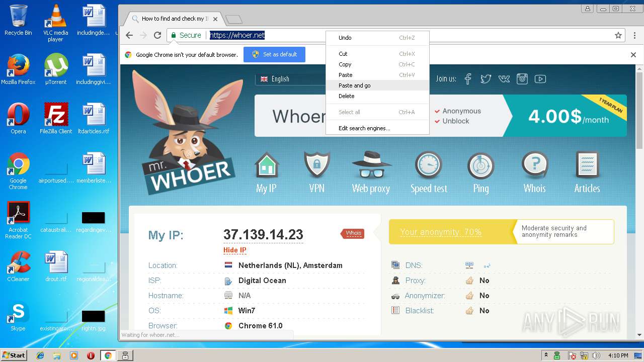This screenshot has height=362, width=644.
Task: Open Whoer Instagram page icon
Action: click(x=522, y=79)
